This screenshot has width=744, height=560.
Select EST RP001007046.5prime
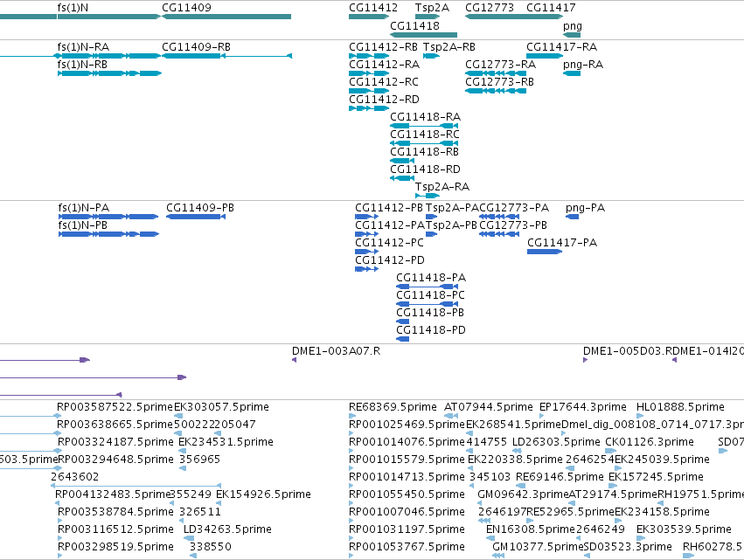coord(351,521)
